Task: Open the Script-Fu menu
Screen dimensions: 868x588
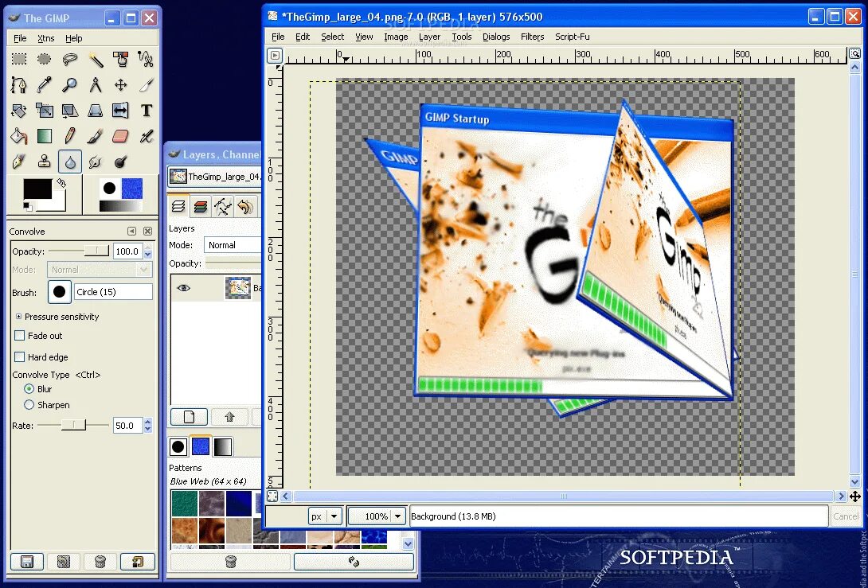Action: (572, 37)
